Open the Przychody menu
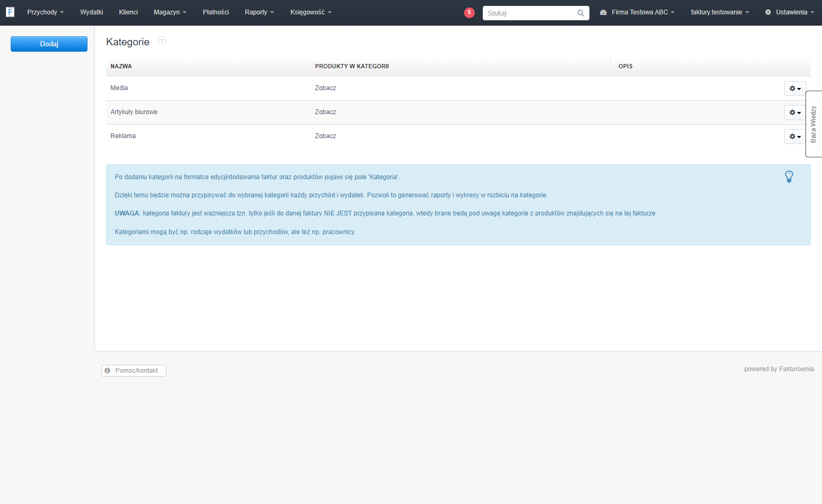 45,12
